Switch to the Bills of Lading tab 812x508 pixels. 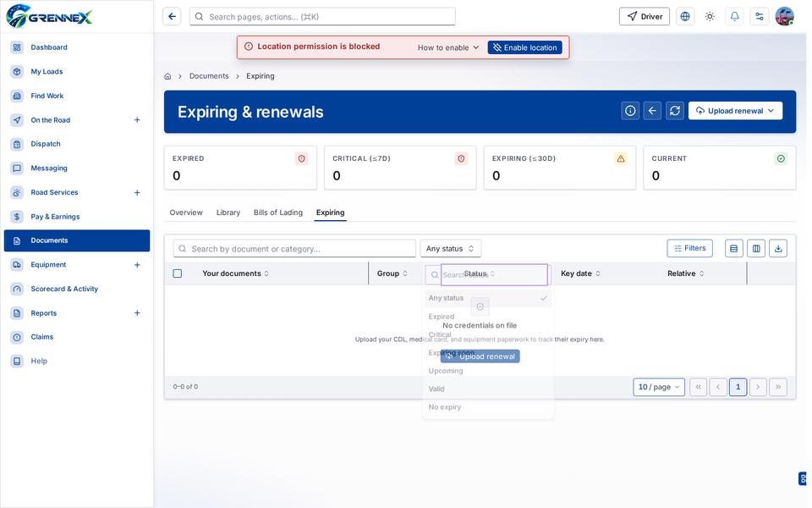pyautogui.click(x=278, y=213)
